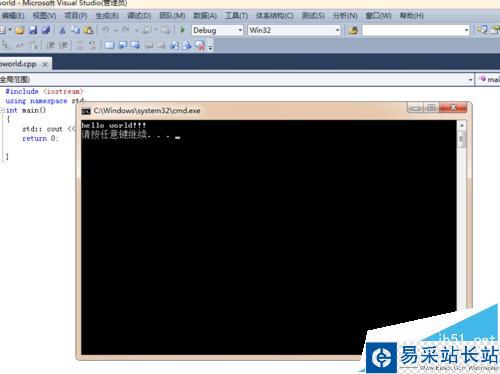The image size is (500, 374).
Task: Click the Copy icon in toolbar
Action: [76, 30]
